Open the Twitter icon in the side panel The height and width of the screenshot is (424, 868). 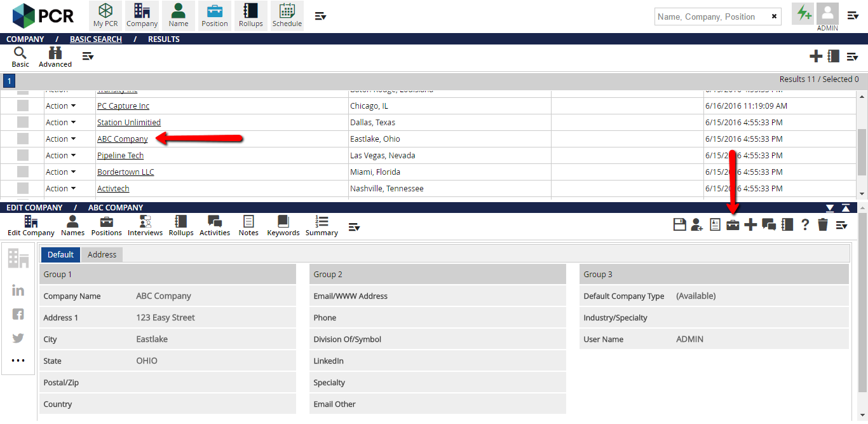click(x=18, y=338)
